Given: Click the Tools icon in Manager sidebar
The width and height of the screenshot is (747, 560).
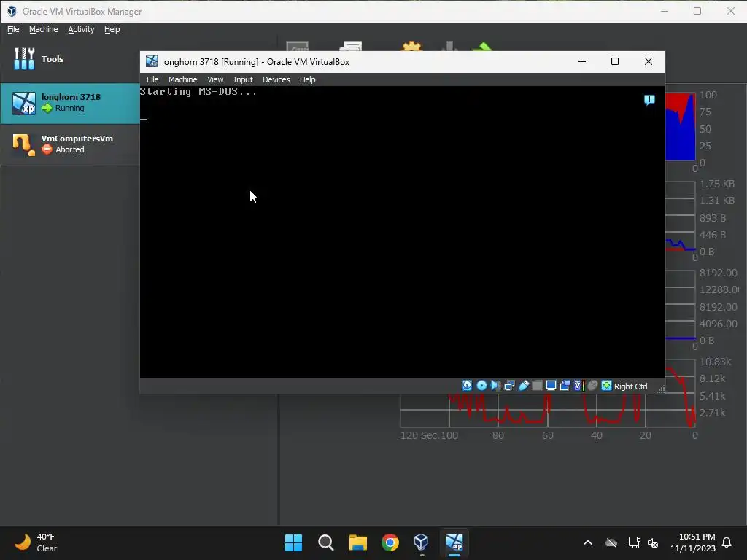Looking at the screenshot, I should (24, 58).
